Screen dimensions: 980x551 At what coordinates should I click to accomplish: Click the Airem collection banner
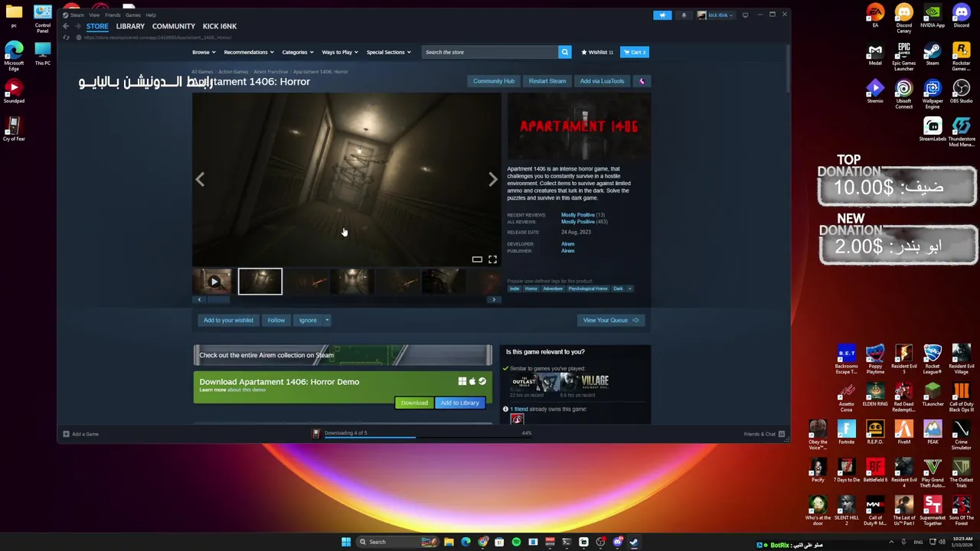click(342, 355)
